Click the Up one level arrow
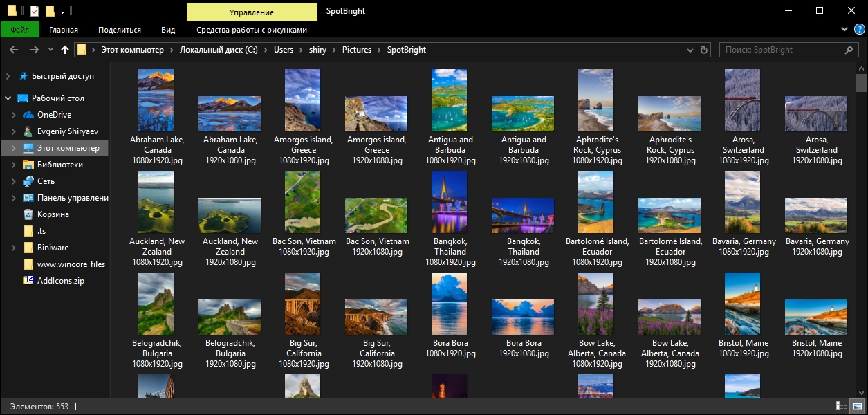Viewport: 868px width, 415px height. click(x=65, y=50)
